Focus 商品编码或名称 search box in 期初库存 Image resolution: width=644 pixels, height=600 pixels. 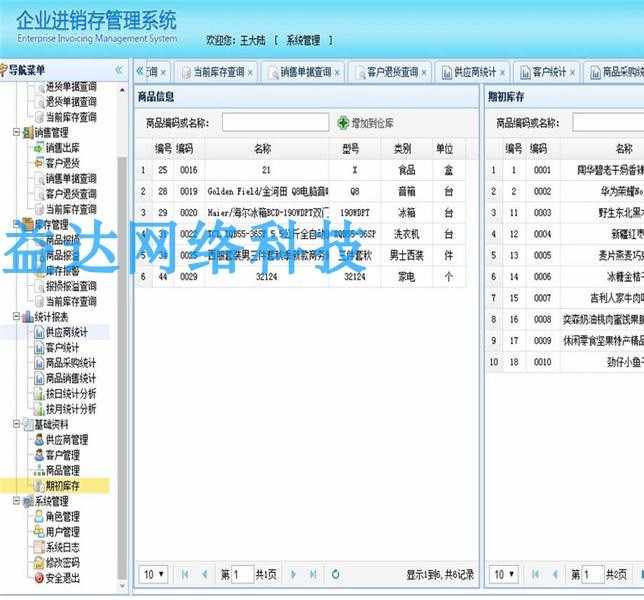click(x=608, y=122)
